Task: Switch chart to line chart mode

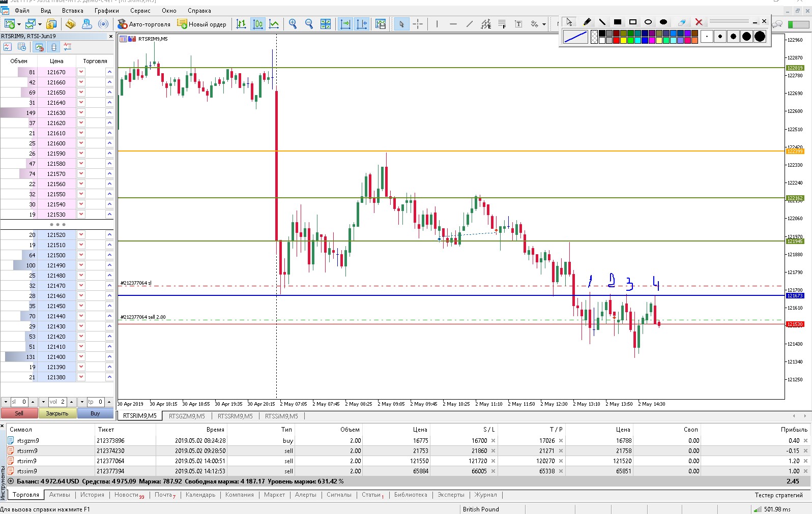Action: tap(274, 24)
